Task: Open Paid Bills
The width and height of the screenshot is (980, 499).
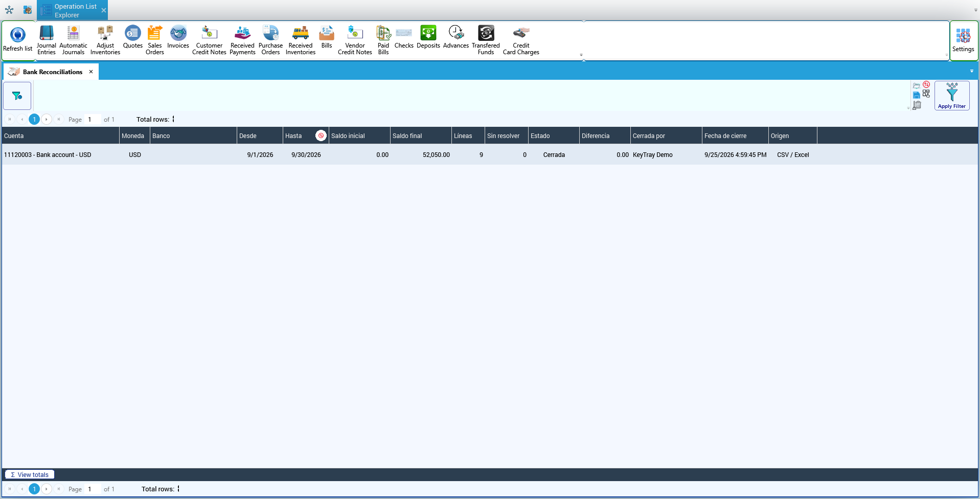Action: coord(383,40)
